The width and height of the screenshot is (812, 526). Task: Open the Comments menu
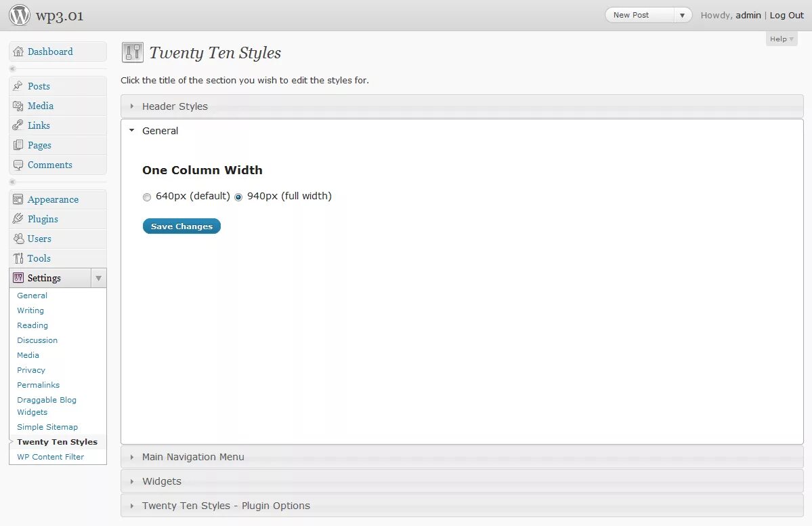[49, 165]
